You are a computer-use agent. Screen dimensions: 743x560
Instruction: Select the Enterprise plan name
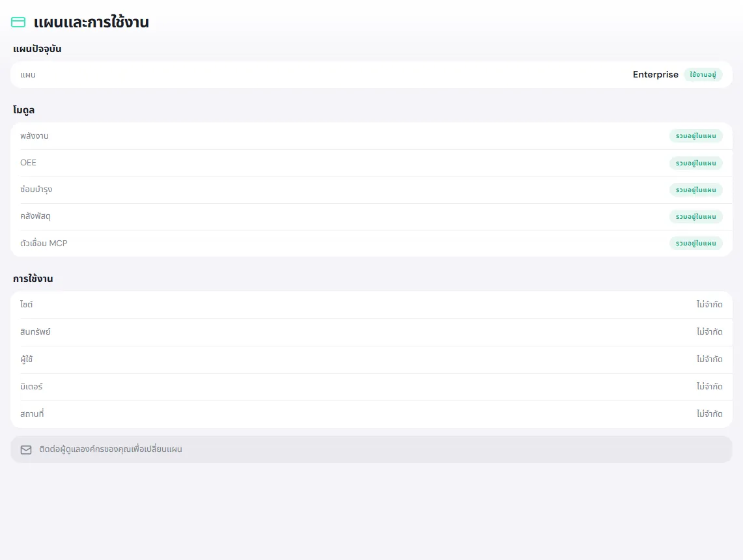(x=655, y=74)
